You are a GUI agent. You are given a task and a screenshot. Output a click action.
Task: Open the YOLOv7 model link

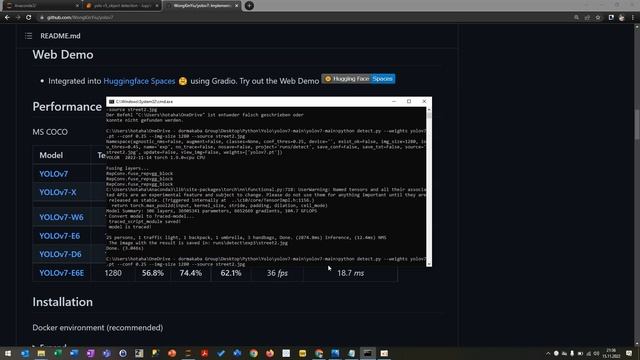(x=53, y=174)
